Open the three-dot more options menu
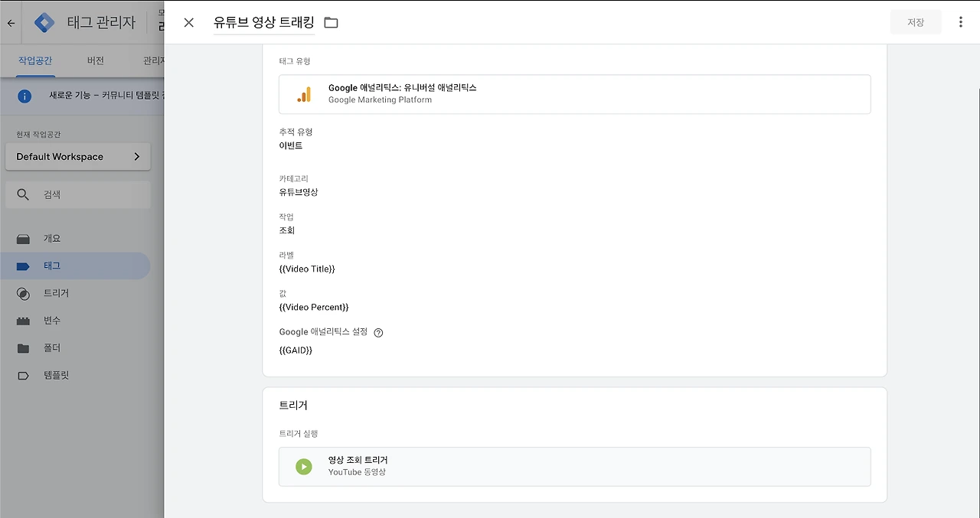 961,22
